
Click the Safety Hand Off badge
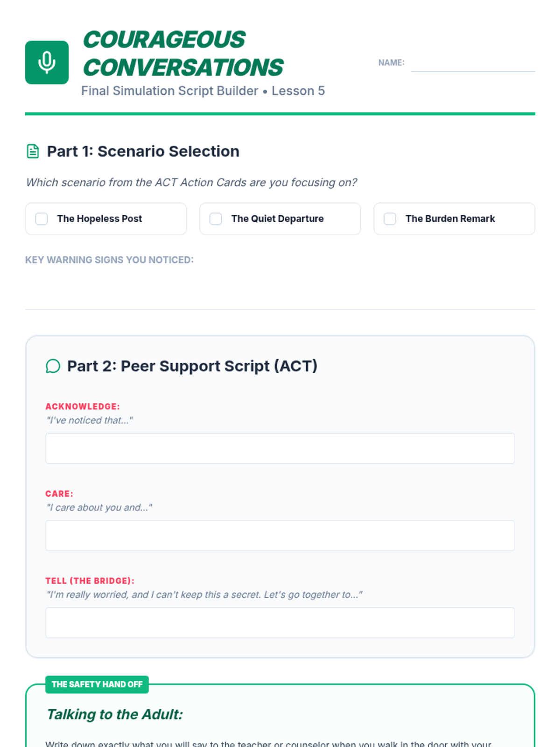(97, 684)
